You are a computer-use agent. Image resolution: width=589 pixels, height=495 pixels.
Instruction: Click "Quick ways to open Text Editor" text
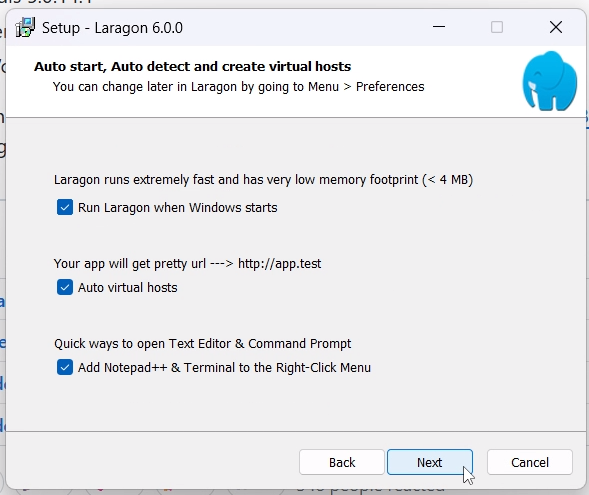click(x=202, y=344)
